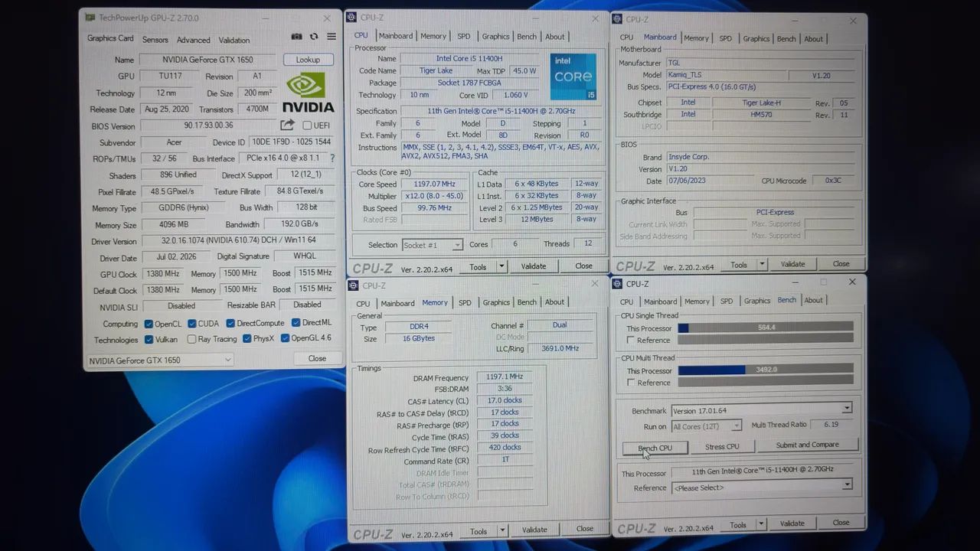Click the CPU-Z Bench window title icon

point(618,283)
